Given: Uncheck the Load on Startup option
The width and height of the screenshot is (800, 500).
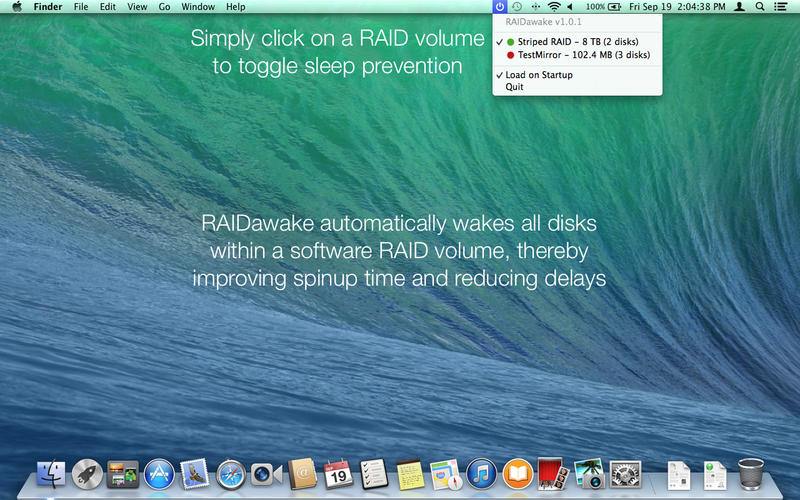Looking at the screenshot, I should 538,75.
